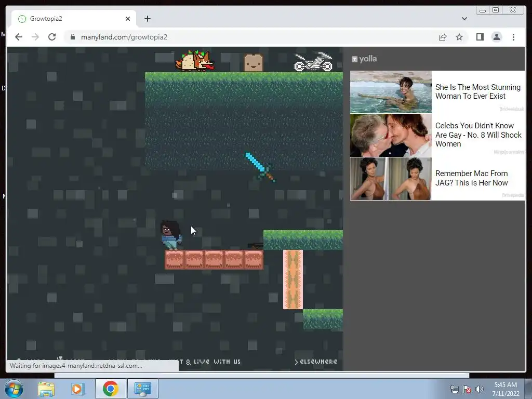Click the horizontal page scrollbar
This screenshot has width=532, height=399.
262,375
